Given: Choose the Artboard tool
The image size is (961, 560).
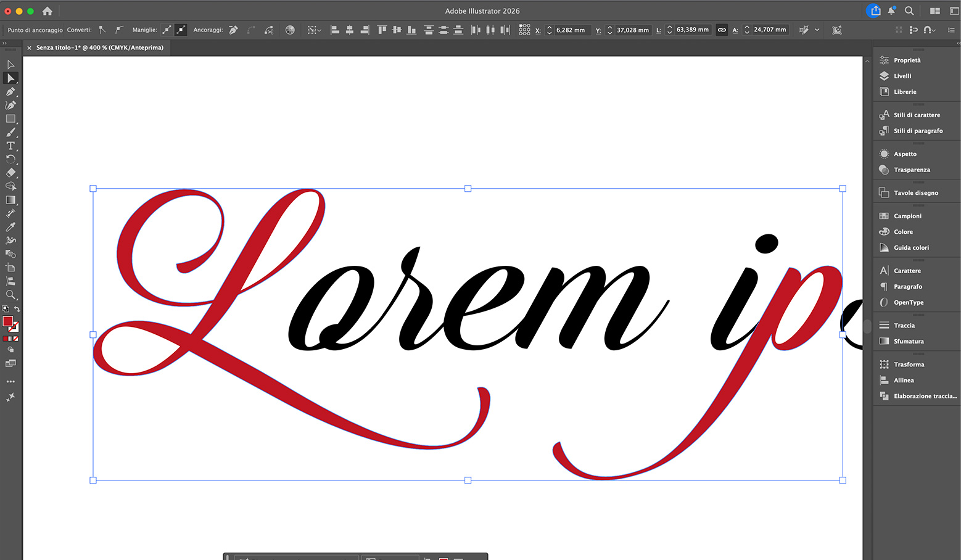Looking at the screenshot, I should pos(10,268).
